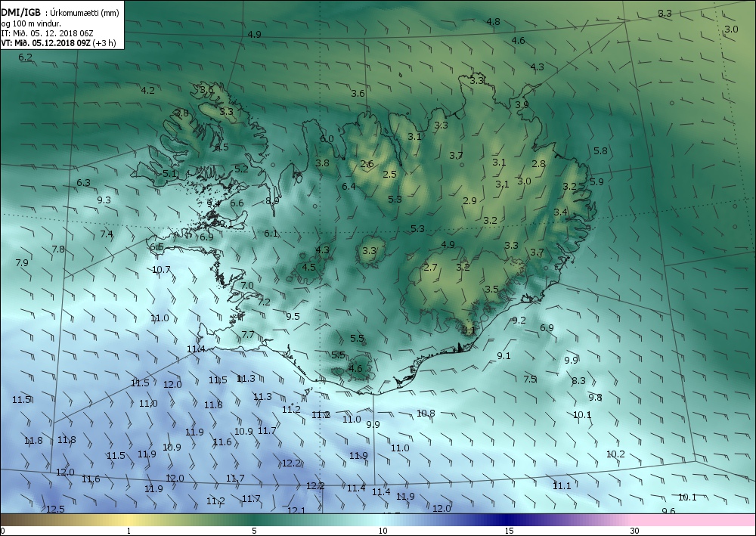This screenshot has height=536, width=756.
Task: Click the value 2.5 on the map
Action: coord(389,174)
